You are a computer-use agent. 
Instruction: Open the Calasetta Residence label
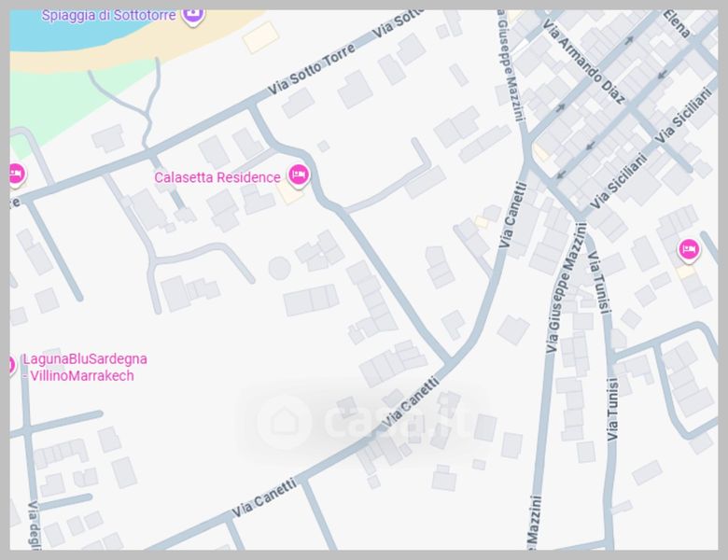tap(217, 177)
